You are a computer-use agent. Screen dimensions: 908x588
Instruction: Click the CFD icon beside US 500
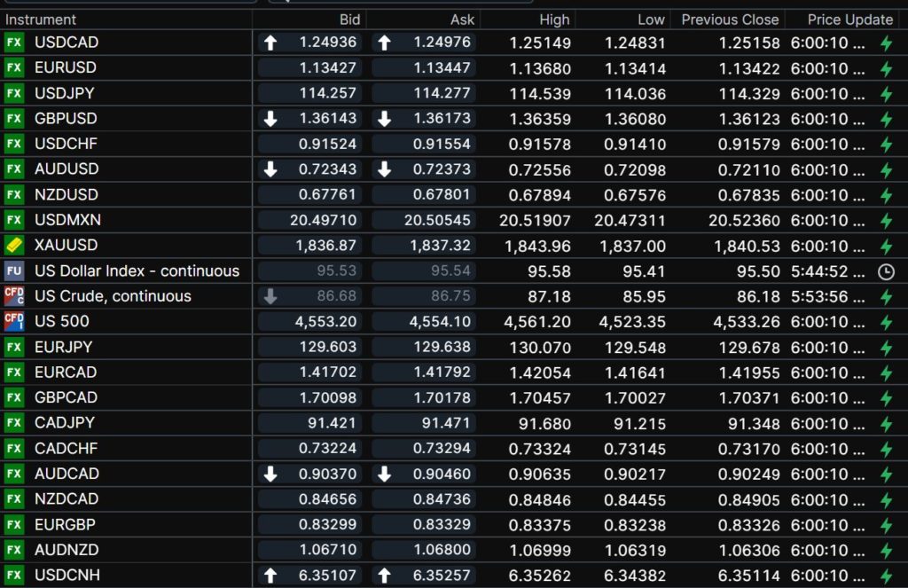point(14,322)
